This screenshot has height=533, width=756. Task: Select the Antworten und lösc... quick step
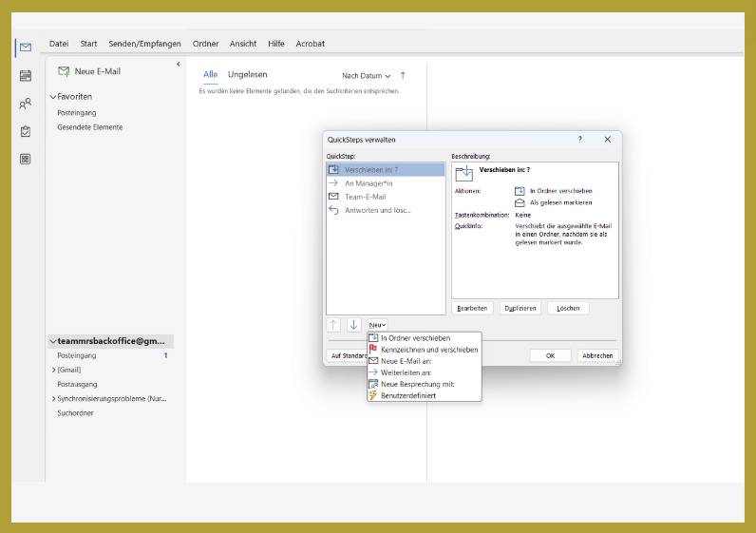point(386,210)
